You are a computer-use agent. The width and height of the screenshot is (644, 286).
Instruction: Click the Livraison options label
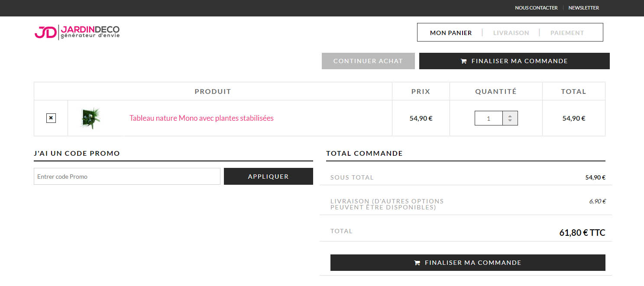click(x=387, y=204)
